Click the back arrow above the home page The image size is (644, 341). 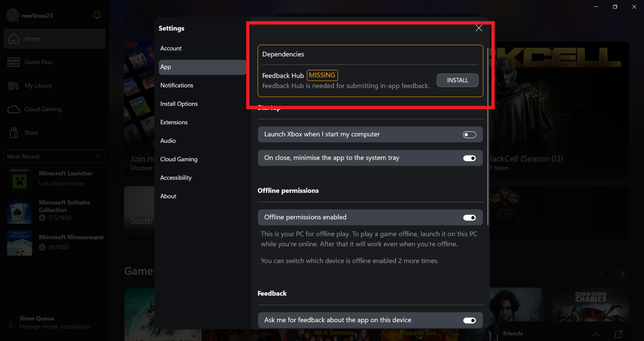coord(122,20)
